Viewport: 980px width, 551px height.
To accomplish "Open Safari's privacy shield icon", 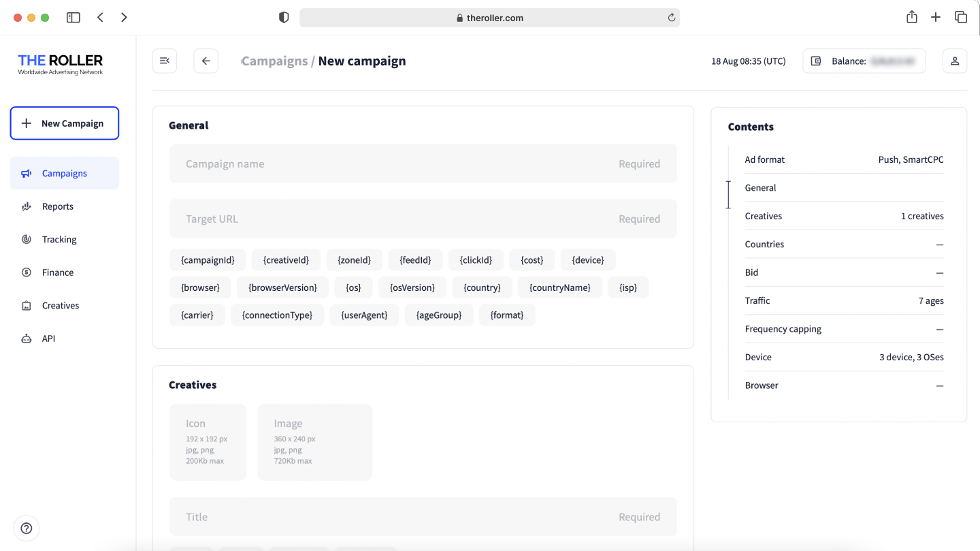I will [283, 17].
